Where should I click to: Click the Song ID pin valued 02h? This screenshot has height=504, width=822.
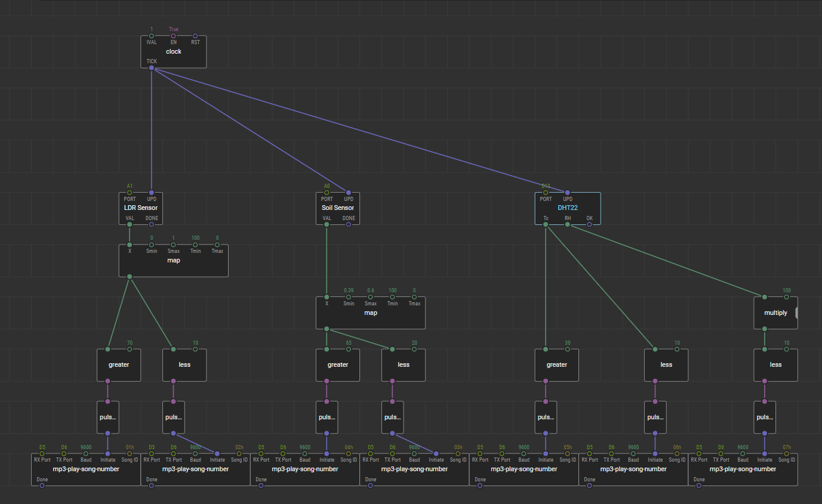(239, 453)
